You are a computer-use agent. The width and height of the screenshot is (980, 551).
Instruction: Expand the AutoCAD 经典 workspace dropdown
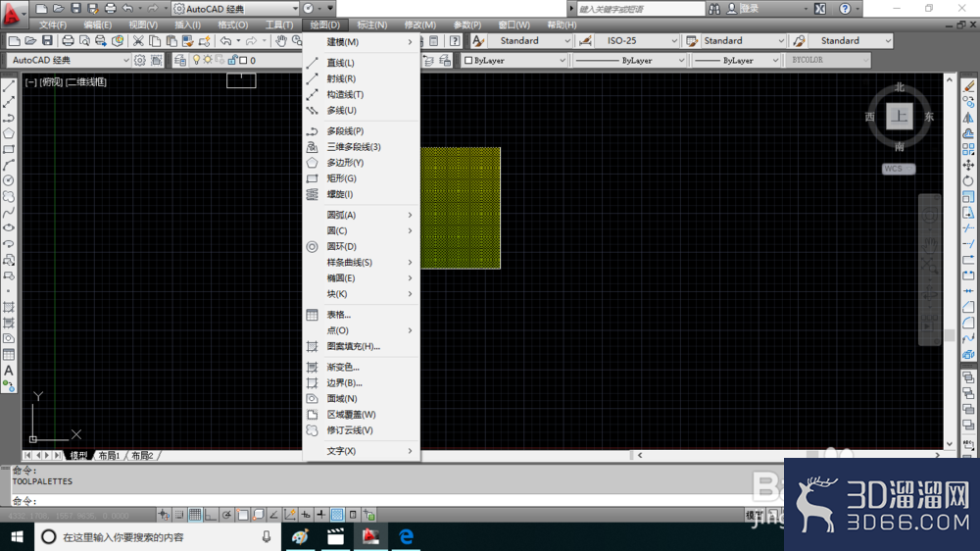(69, 60)
